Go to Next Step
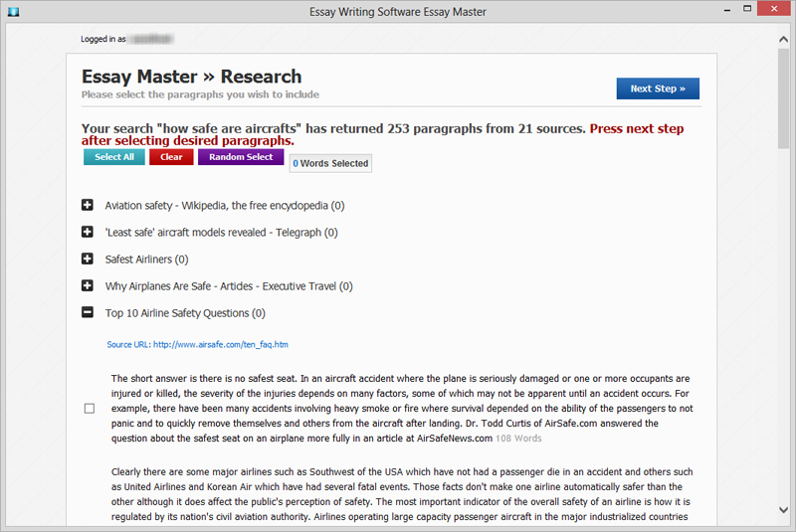796x532 pixels. (x=658, y=89)
